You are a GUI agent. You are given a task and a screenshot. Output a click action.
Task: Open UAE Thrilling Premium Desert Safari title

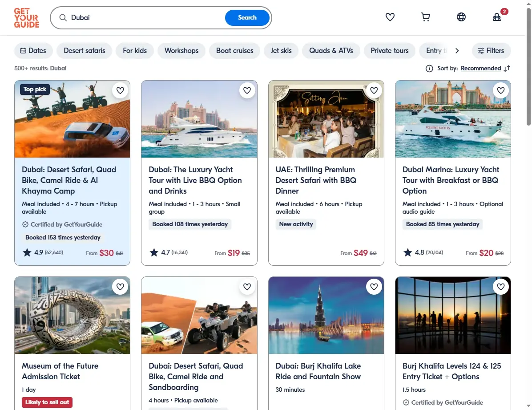(x=316, y=180)
